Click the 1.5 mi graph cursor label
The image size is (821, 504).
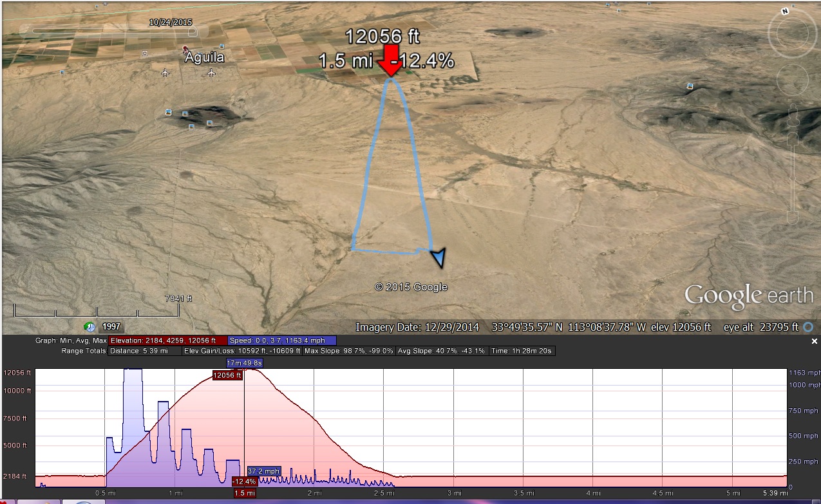pos(244,493)
